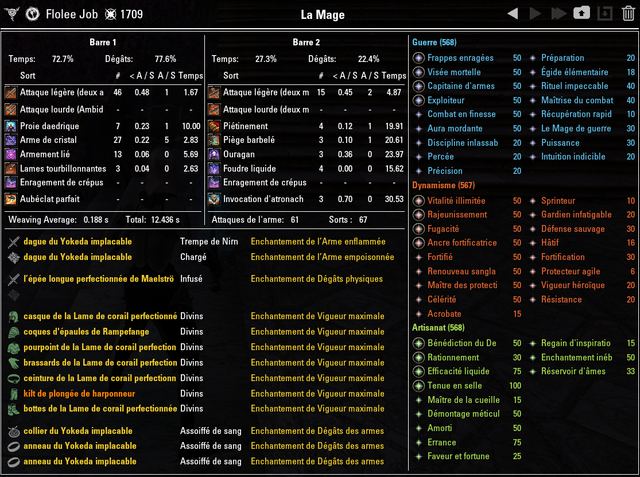Click the Sort column header in Barre 1
The height and width of the screenshot is (477, 640).
(x=28, y=75)
